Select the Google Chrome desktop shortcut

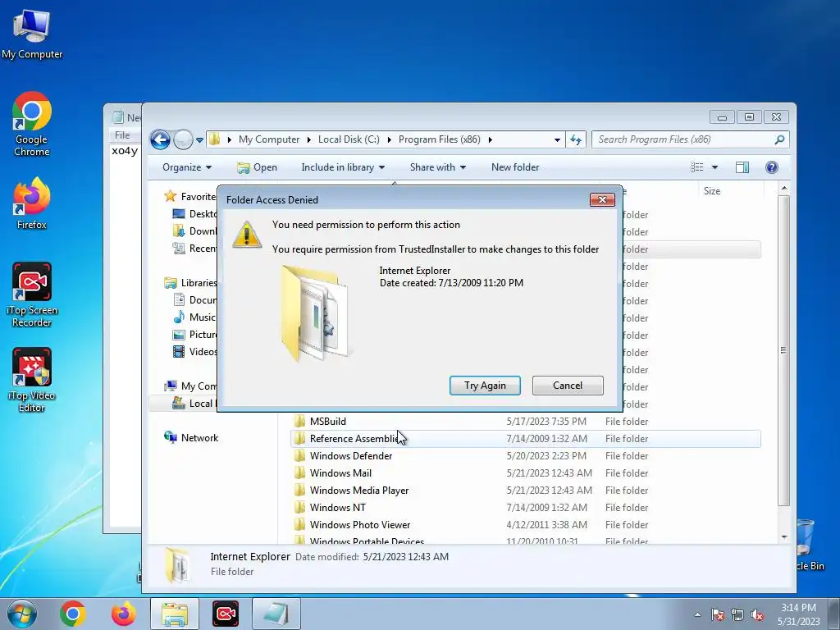pos(32,125)
